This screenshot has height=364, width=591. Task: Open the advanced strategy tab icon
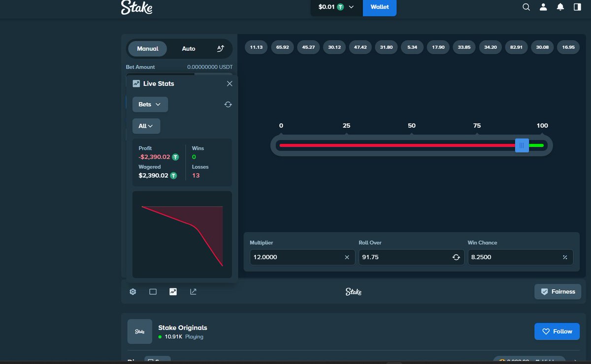pyautogui.click(x=221, y=49)
